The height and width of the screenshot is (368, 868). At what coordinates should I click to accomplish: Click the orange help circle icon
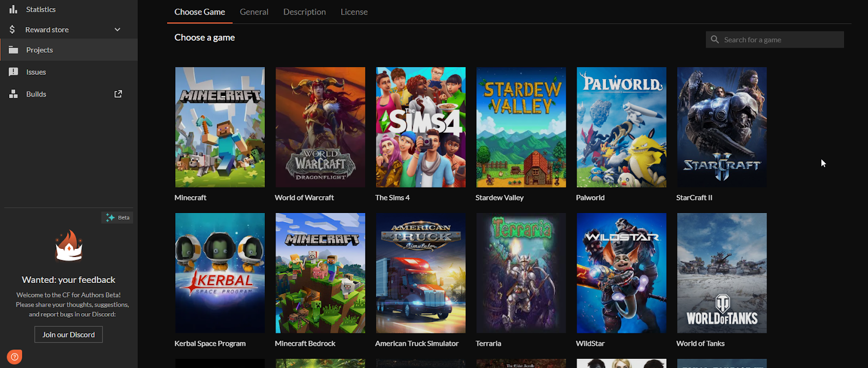pyautogui.click(x=15, y=357)
